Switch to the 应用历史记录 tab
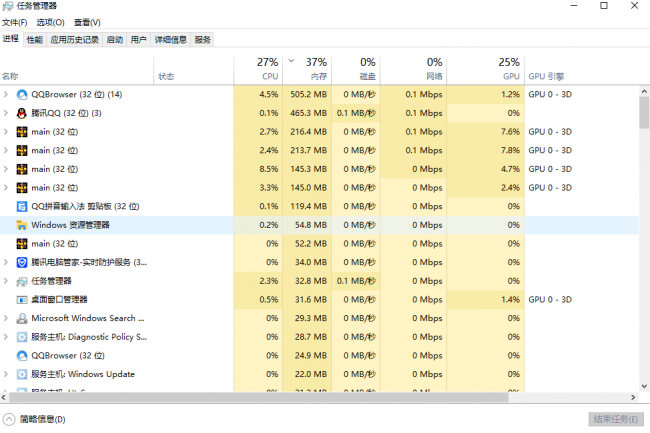Screen dimensions: 650x433 click(75, 40)
